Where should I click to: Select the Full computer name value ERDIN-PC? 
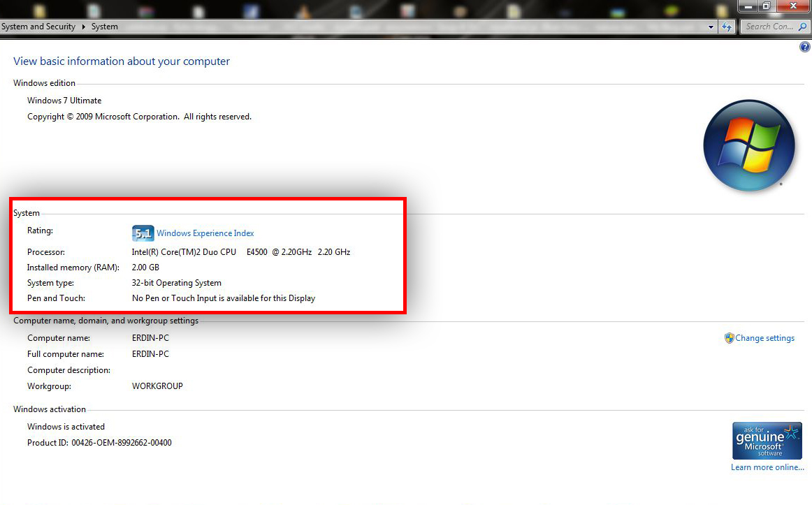(x=150, y=354)
